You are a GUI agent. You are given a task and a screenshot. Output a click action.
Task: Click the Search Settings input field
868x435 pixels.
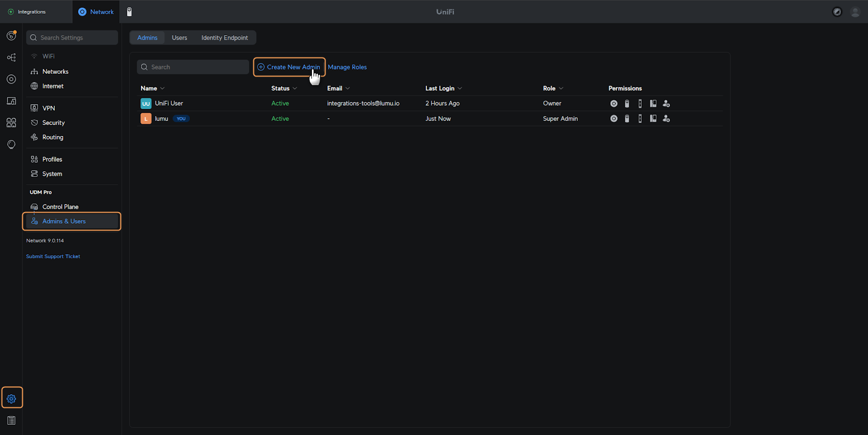tap(72, 38)
